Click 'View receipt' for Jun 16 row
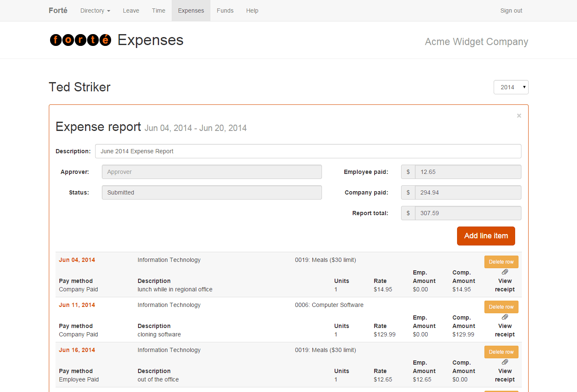 click(x=505, y=375)
